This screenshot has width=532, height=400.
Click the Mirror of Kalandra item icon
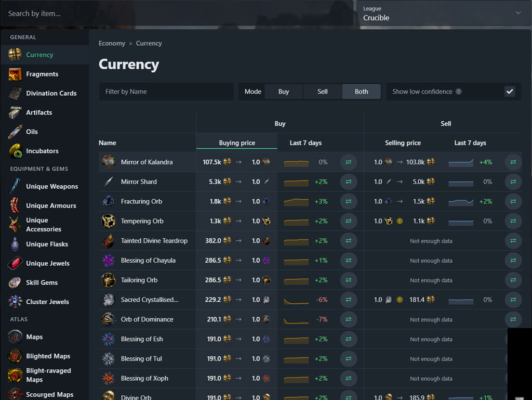point(108,162)
